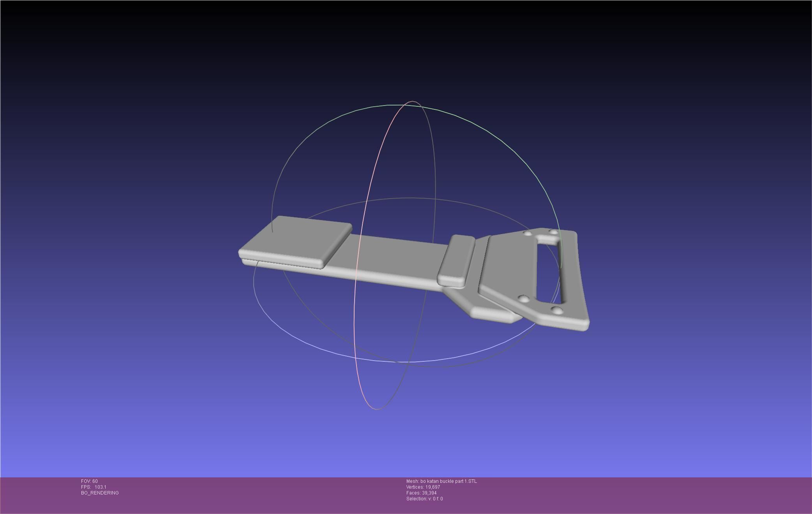
Task: Click the 'Vertices: 19,697' info line
Action: 423,487
